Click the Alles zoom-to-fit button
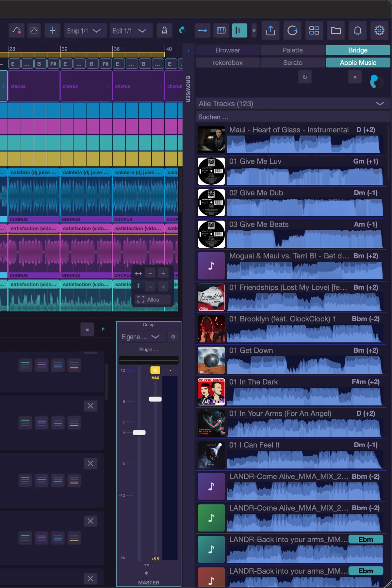Viewport: 392px width, 588px height. click(153, 300)
